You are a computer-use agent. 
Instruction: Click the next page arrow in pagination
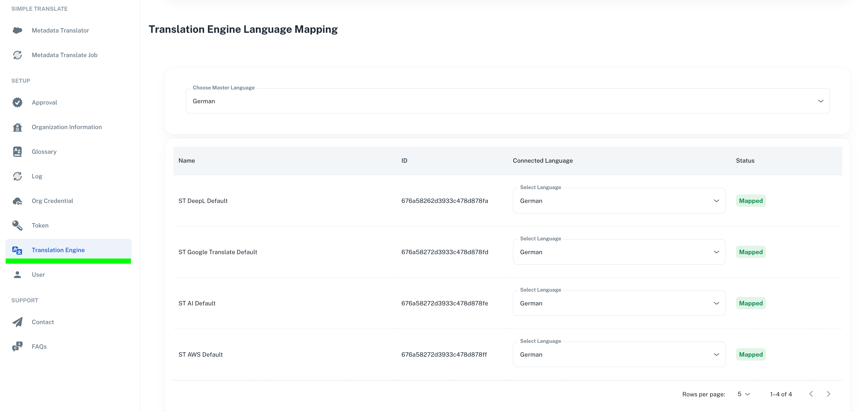[x=829, y=394]
